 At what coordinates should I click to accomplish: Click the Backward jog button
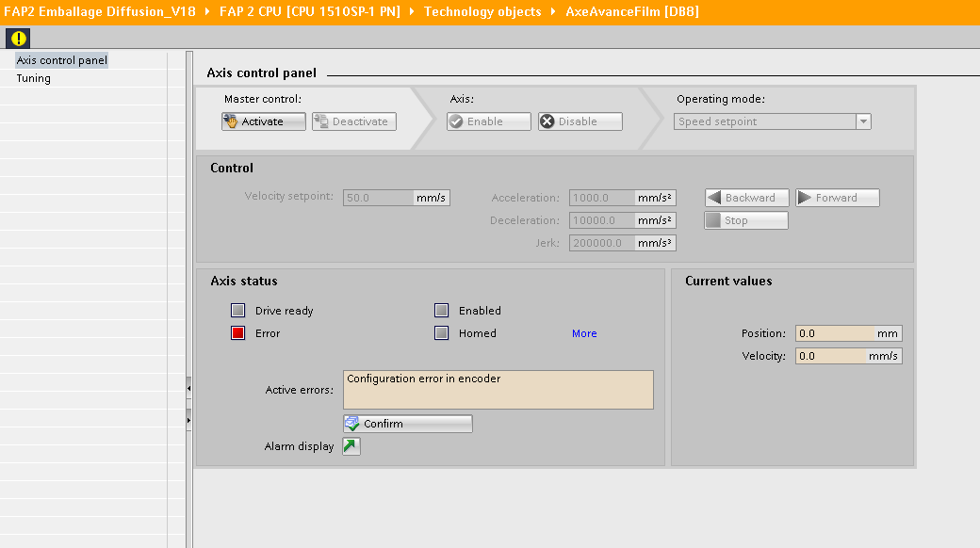[747, 198]
